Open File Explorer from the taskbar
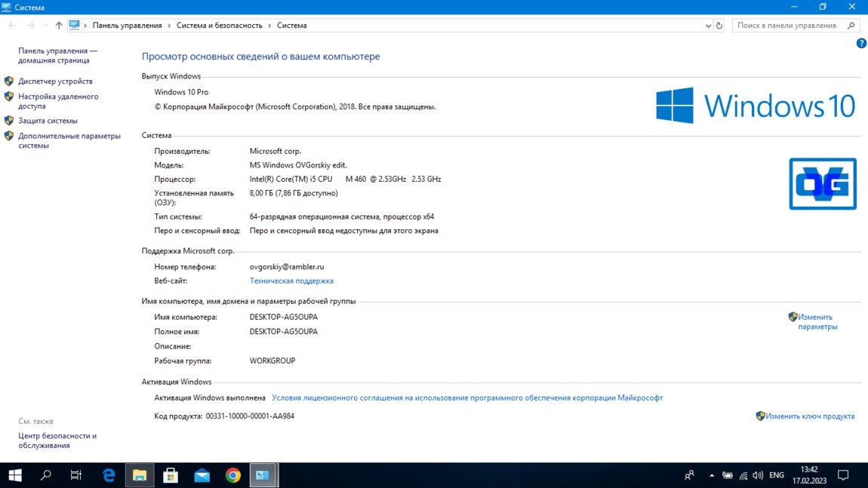The width and height of the screenshot is (868, 488). pos(140,475)
